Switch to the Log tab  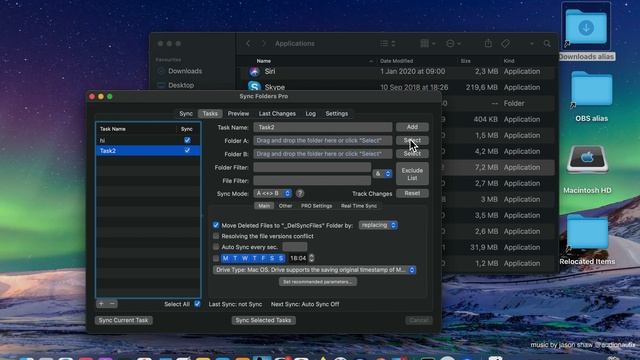pyautogui.click(x=311, y=114)
